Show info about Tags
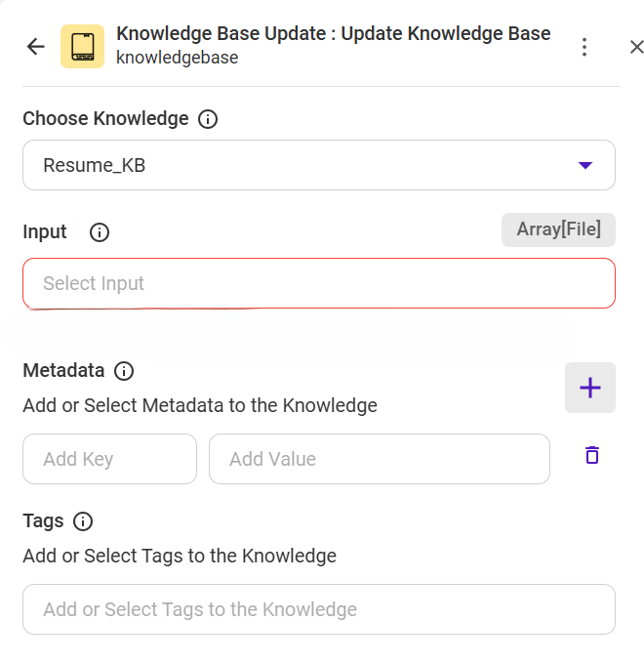The image size is (644, 663). pyautogui.click(x=84, y=521)
